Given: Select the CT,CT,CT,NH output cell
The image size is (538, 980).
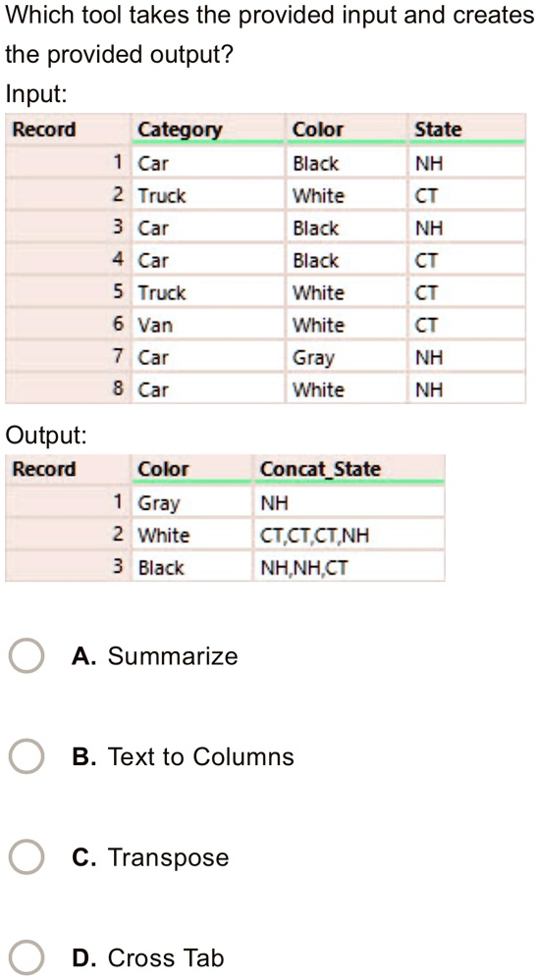Looking at the screenshot, I should (350, 535).
